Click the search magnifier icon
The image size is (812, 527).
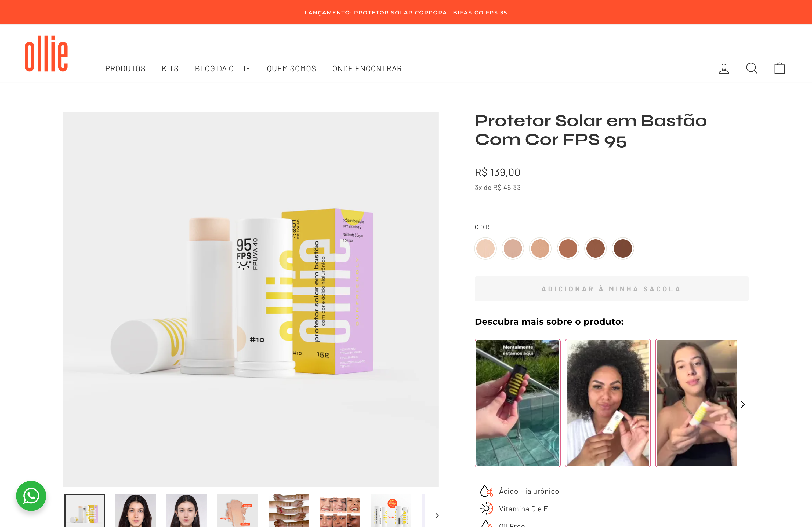[752, 68]
